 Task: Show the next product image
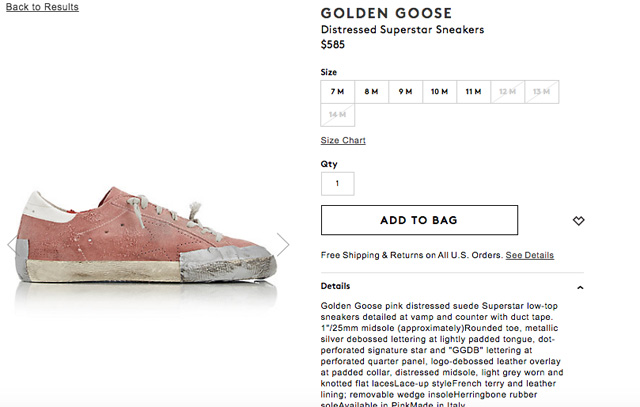click(x=283, y=244)
